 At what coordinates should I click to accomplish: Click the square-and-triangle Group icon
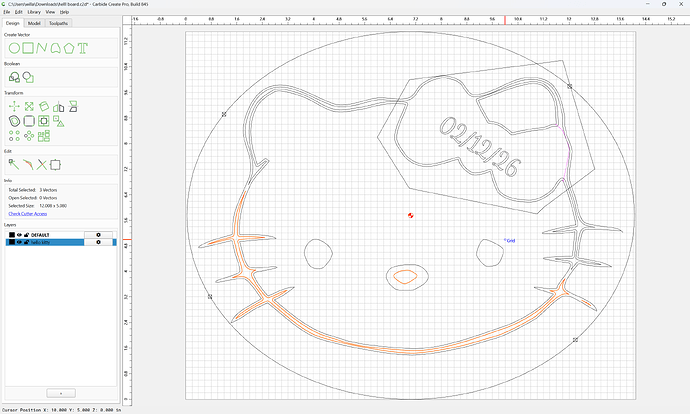click(x=59, y=121)
